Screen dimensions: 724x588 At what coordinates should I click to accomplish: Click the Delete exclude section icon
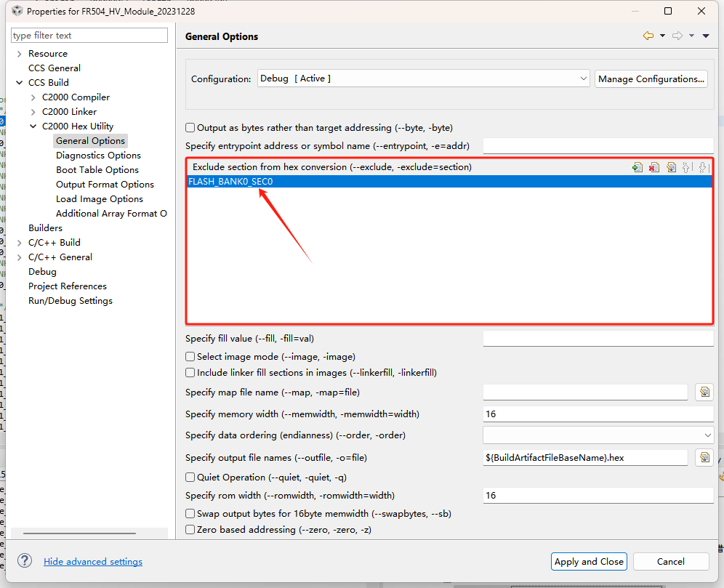(654, 167)
